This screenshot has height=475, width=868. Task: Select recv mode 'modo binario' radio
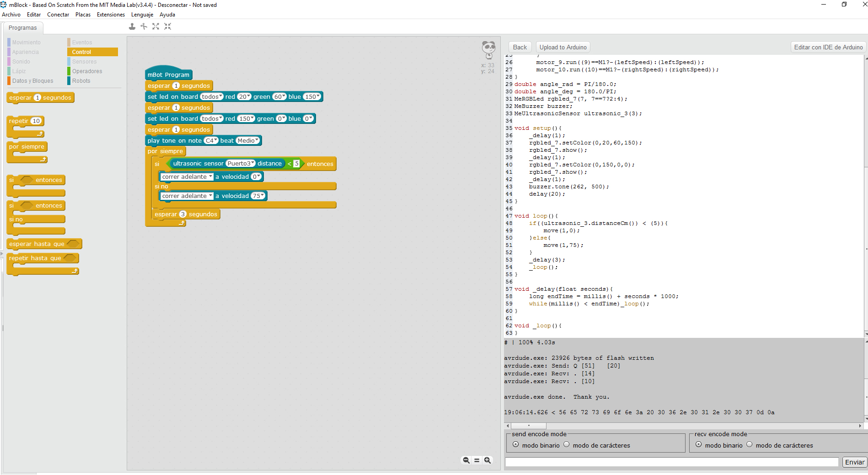click(698, 444)
